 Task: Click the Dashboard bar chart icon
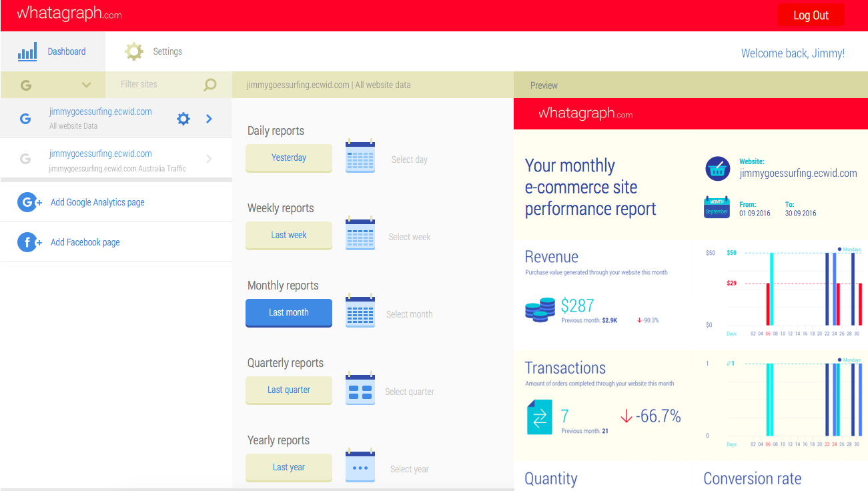coord(27,52)
